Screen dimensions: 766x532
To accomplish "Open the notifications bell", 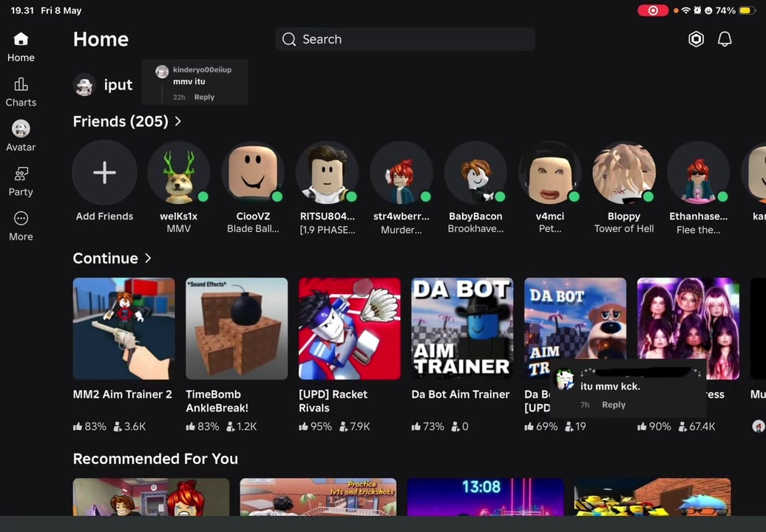I will click(725, 39).
